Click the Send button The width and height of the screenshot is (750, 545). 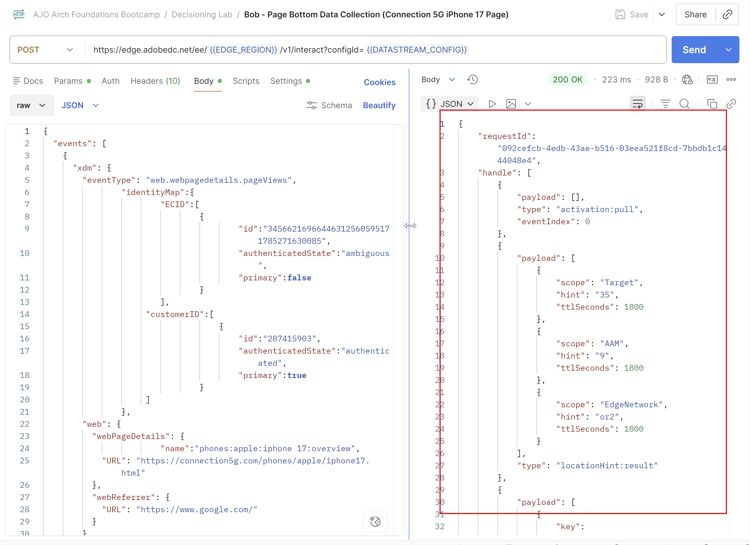tap(694, 50)
